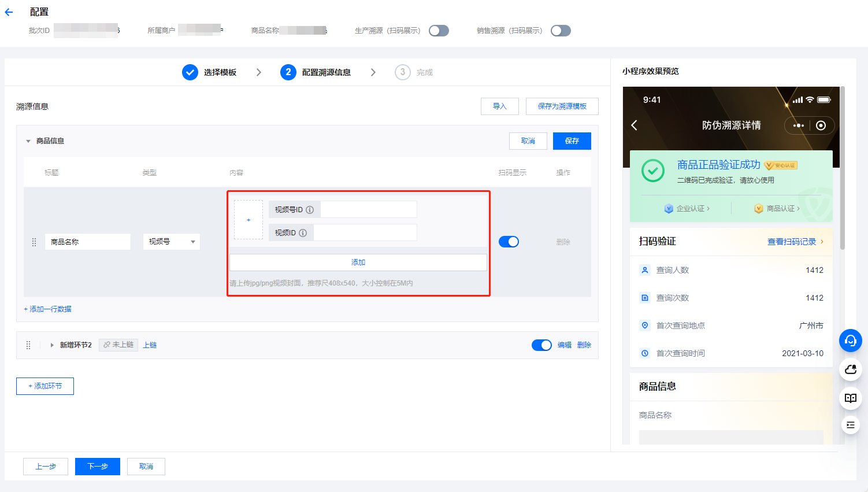Click 上链 link for 新增环节2
Viewport: 868px width, 492px height.
point(150,345)
